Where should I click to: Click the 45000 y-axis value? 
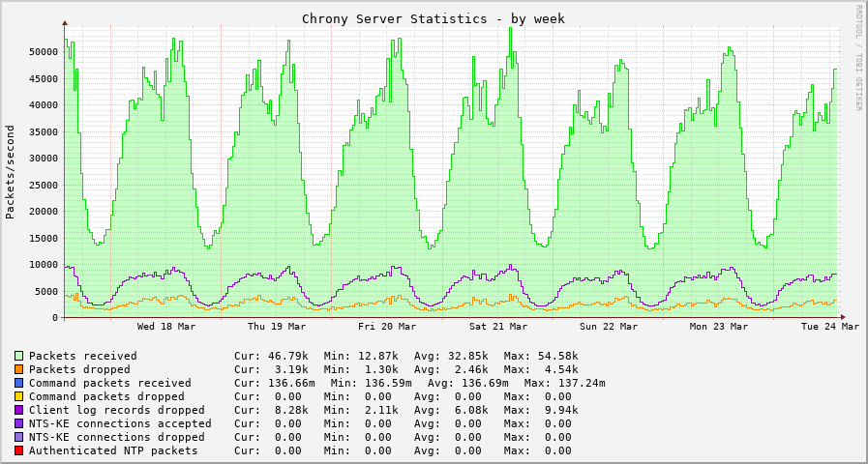pos(44,78)
